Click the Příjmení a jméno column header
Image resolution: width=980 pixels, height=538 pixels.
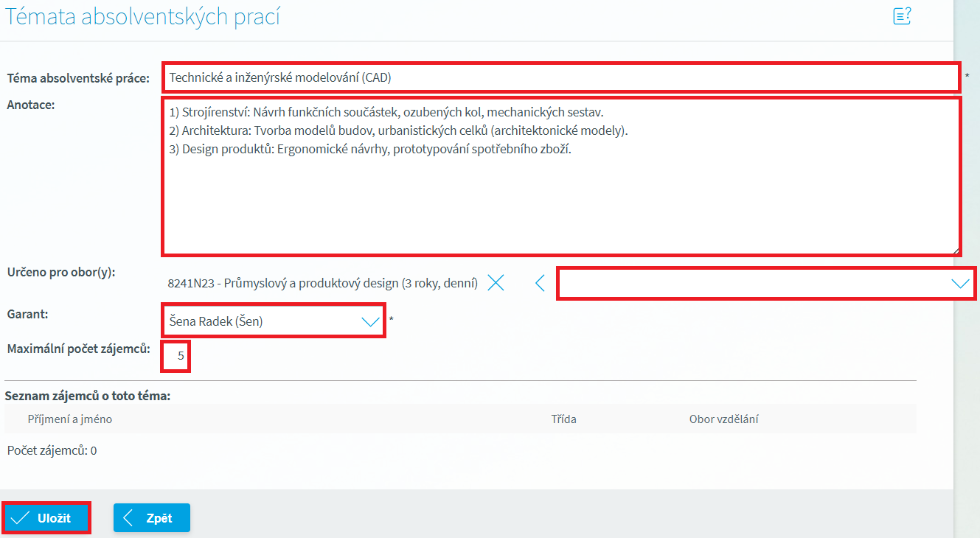[x=70, y=419]
